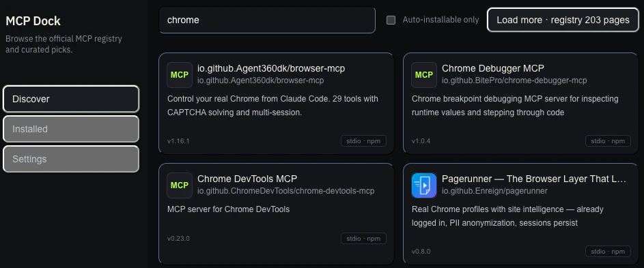The image size is (644, 268).
Task: Click the gray io.github.Agent360dk/browser-mcp subtitle
Action: point(261,80)
